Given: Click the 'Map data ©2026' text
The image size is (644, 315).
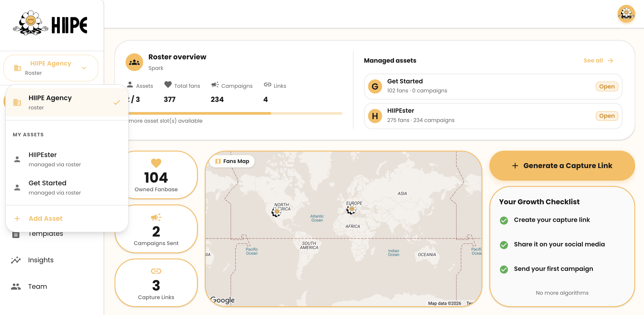Looking at the screenshot, I should pos(444,303).
